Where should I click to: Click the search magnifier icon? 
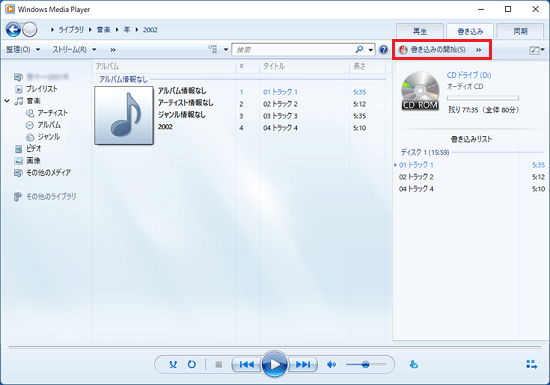pyautogui.click(x=360, y=49)
